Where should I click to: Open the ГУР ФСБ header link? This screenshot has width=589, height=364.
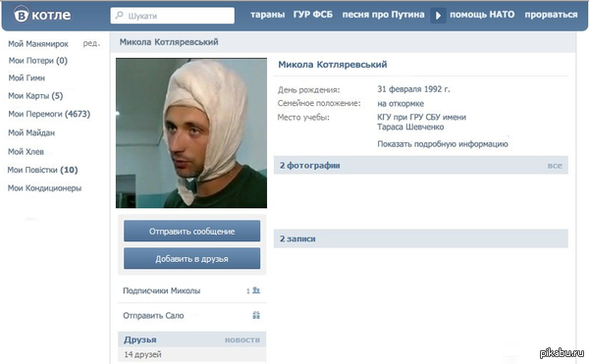(x=313, y=15)
